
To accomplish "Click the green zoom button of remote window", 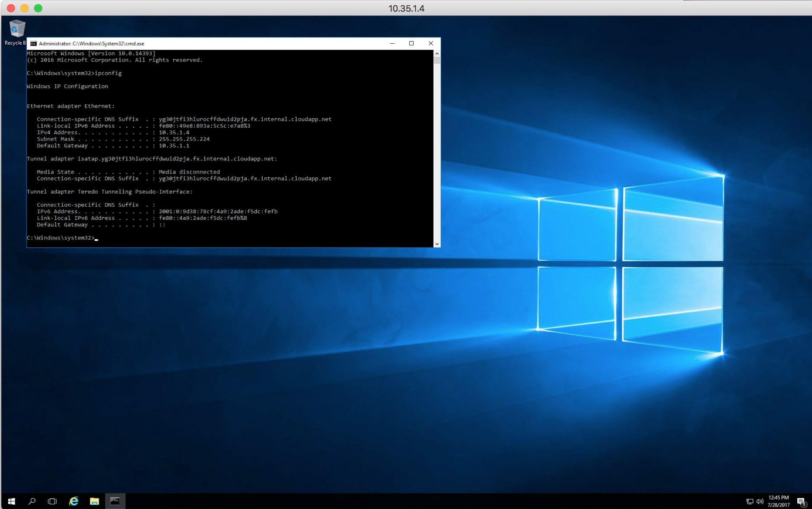I will tap(38, 8).
